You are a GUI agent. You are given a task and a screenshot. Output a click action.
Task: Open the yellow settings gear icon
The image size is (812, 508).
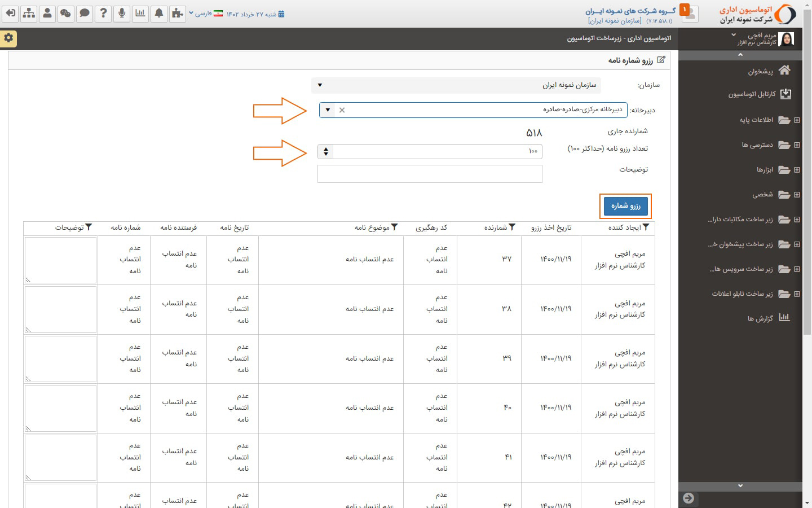pyautogui.click(x=8, y=38)
